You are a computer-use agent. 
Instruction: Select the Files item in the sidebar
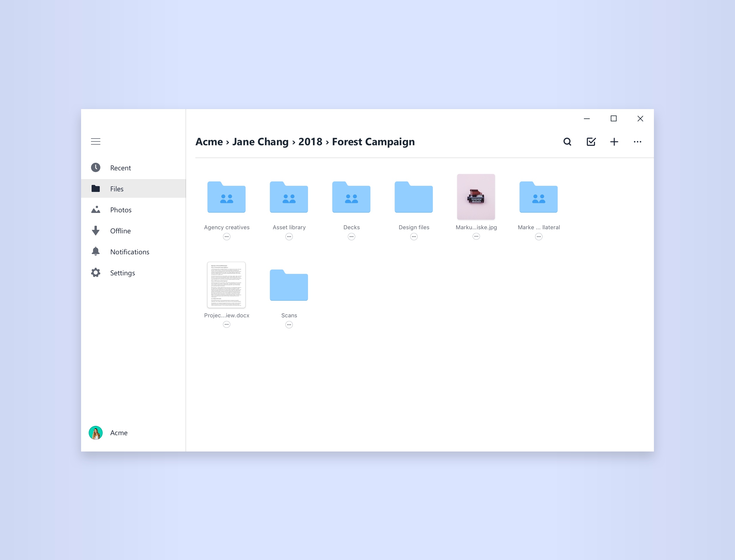pos(116,189)
